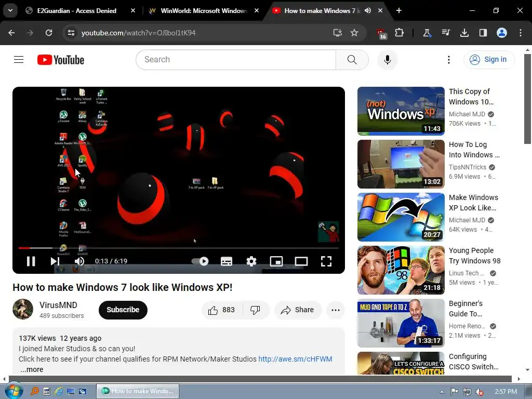Open the Chrome profile avatar
The width and height of the screenshot is (532, 399).
pyautogui.click(x=501, y=33)
